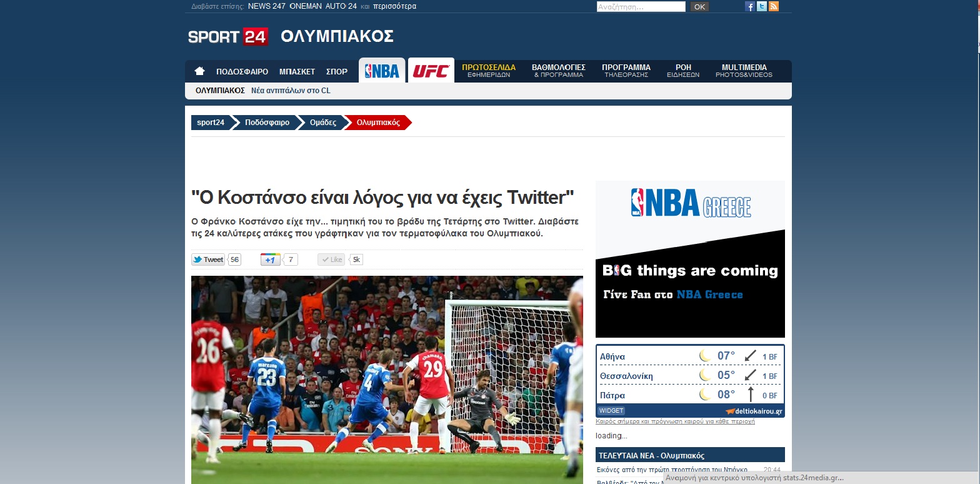980x484 pixels.
Task: Click the search input field
Action: [641, 7]
